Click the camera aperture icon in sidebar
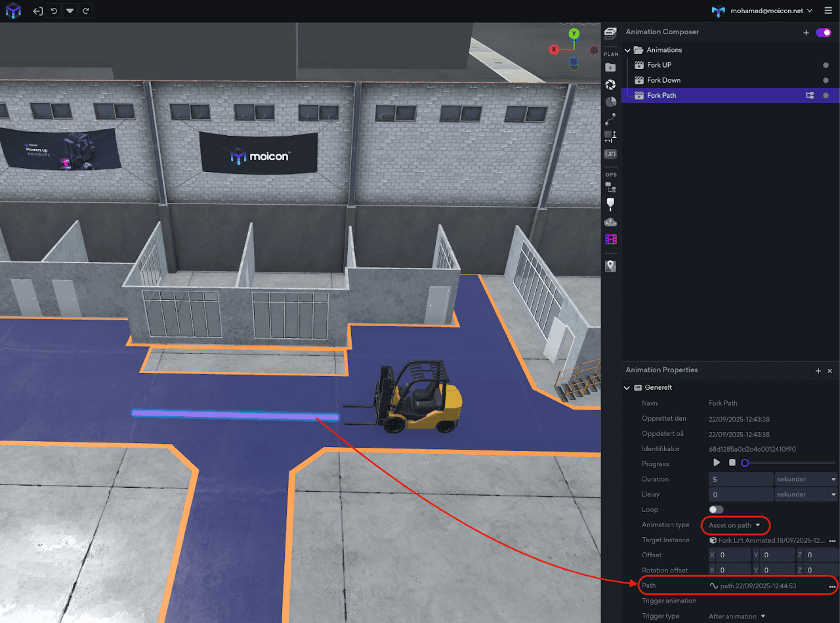The width and height of the screenshot is (840, 623). (x=611, y=85)
